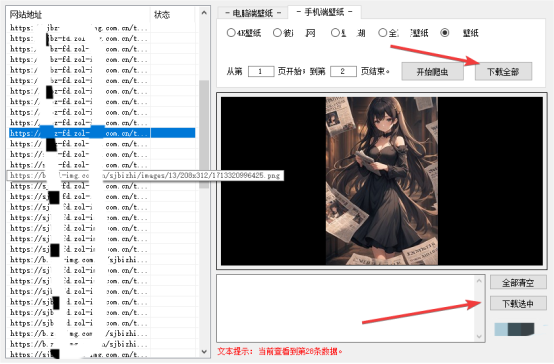Click the start page field showing 1
This screenshot has height=364, width=554.
[x=261, y=71]
